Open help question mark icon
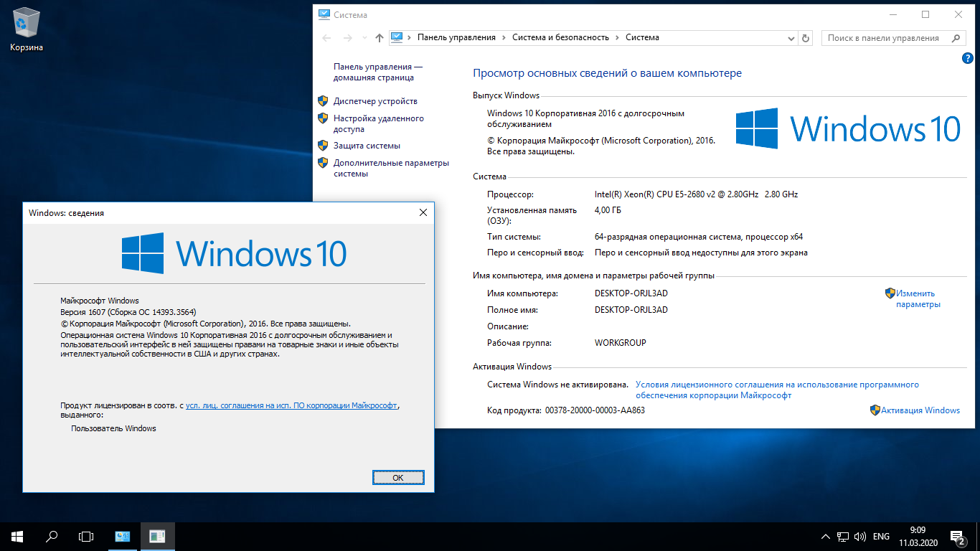Image resolution: width=980 pixels, height=551 pixels. click(x=967, y=59)
